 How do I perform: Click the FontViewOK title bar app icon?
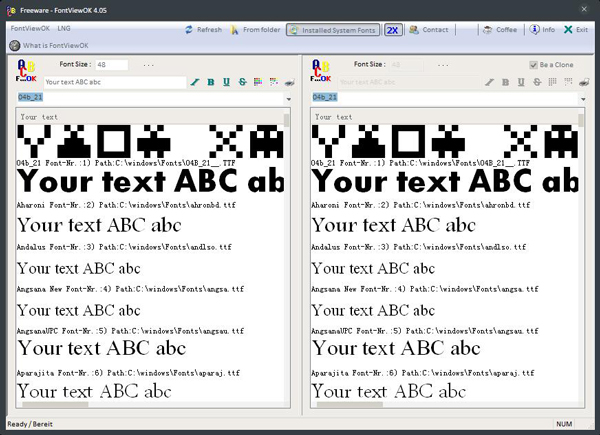[11, 10]
